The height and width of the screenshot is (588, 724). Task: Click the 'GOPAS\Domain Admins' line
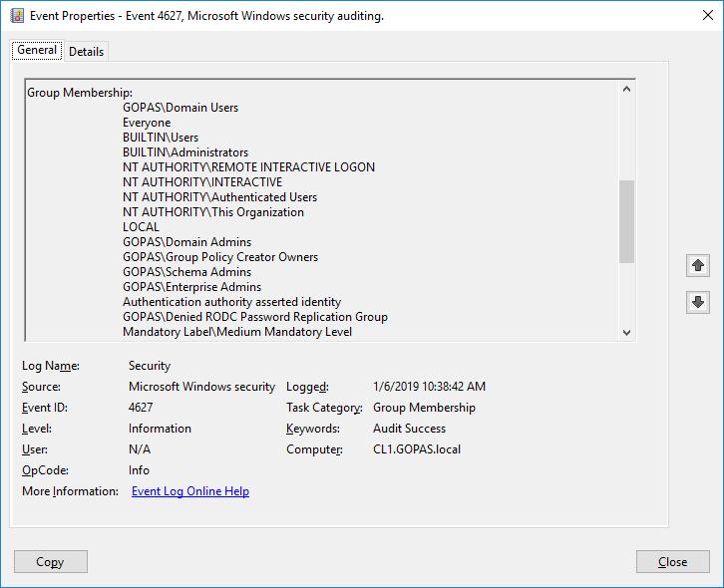187,242
